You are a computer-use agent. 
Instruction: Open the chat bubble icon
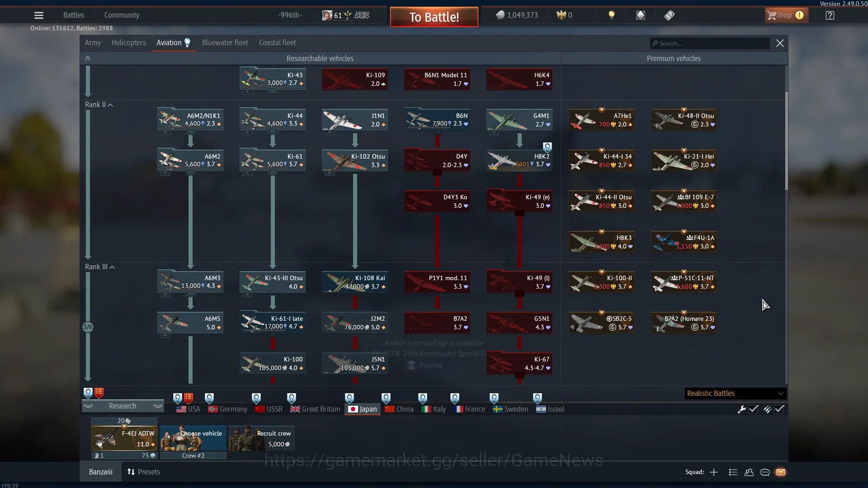765,472
